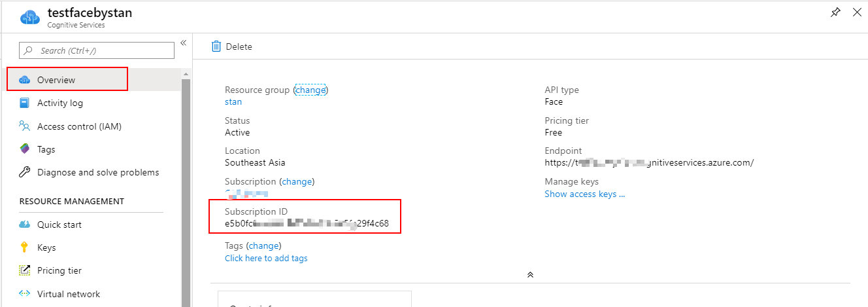Click the Resource group change link

tap(310, 90)
